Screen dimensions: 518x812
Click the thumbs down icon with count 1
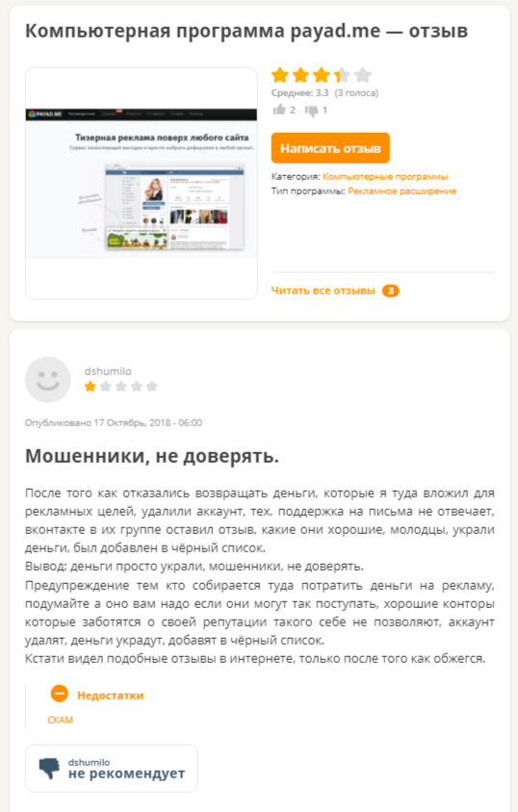tap(311, 111)
